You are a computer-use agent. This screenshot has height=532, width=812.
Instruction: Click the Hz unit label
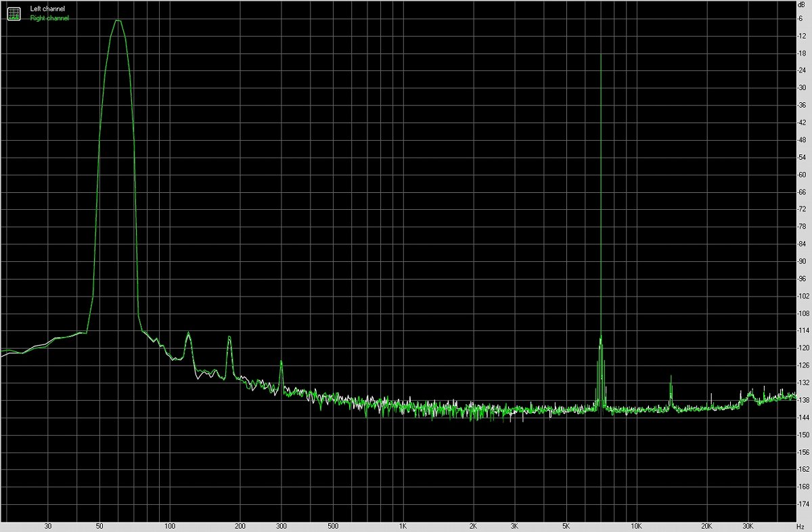tap(800, 526)
